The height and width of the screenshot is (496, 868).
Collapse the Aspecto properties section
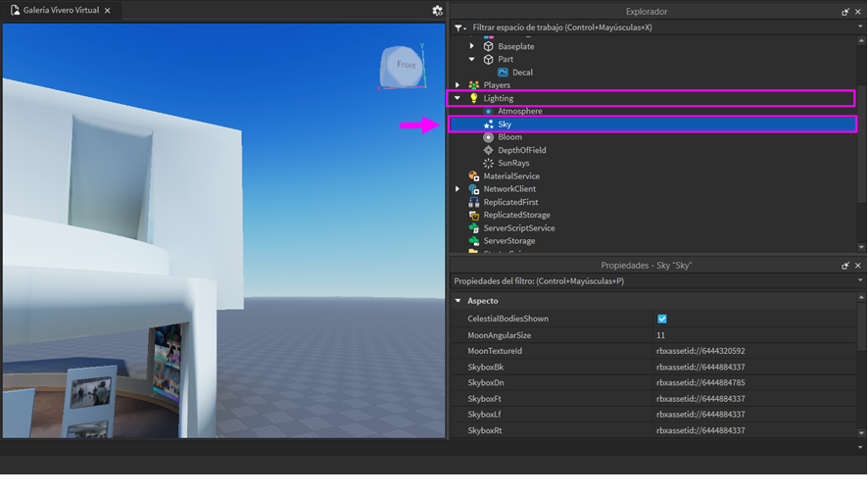(458, 301)
